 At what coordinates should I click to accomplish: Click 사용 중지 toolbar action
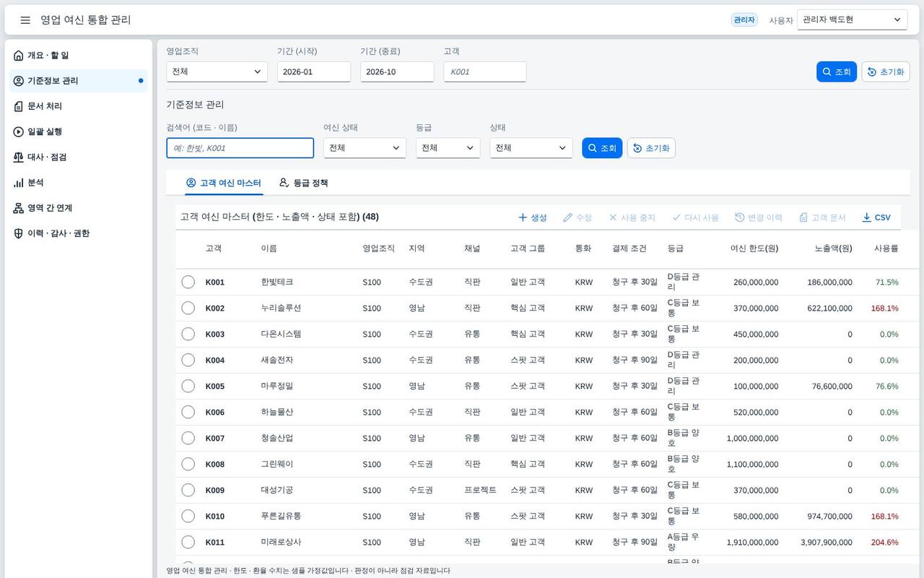(632, 217)
